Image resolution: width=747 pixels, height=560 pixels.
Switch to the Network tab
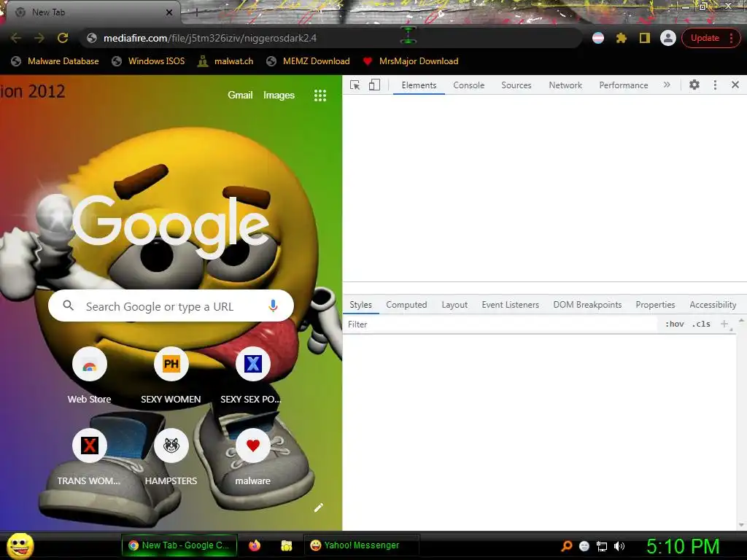(x=565, y=85)
